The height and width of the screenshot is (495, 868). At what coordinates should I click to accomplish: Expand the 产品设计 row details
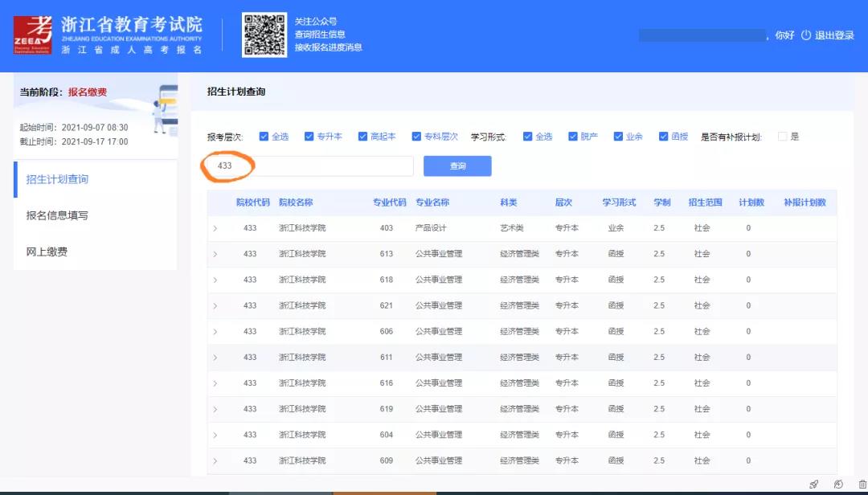coord(215,227)
